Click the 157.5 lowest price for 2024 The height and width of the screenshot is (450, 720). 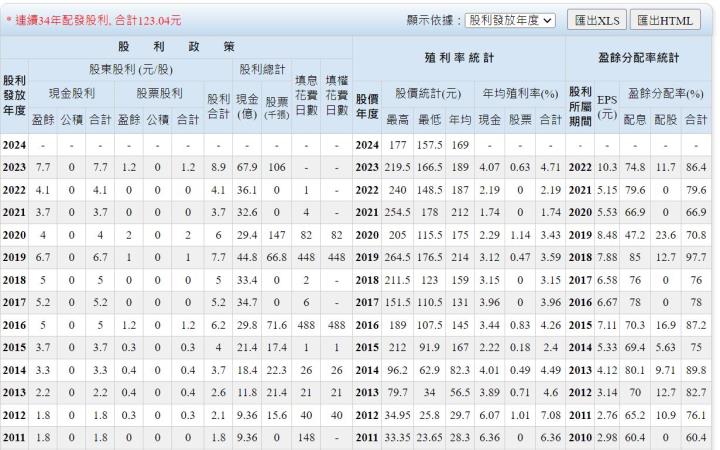tap(429, 145)
